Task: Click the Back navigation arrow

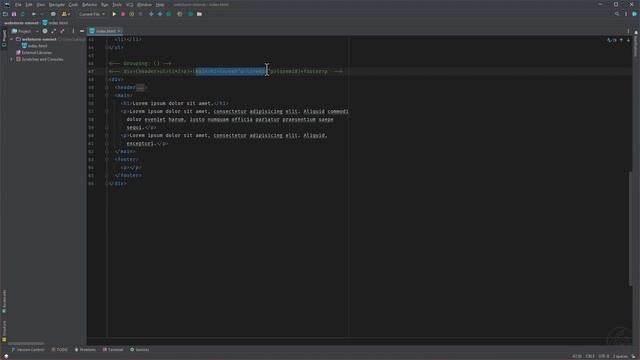Action: [x=34, y=14]
